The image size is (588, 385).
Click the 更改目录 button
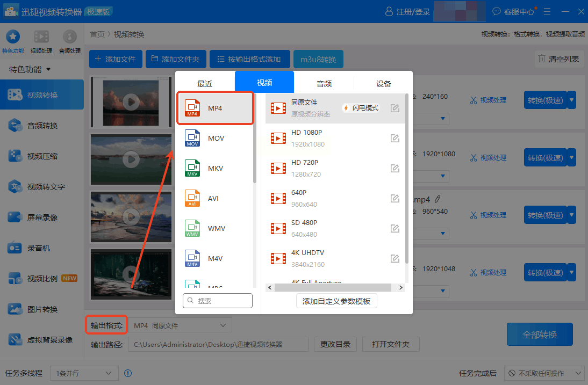(335, 344)
